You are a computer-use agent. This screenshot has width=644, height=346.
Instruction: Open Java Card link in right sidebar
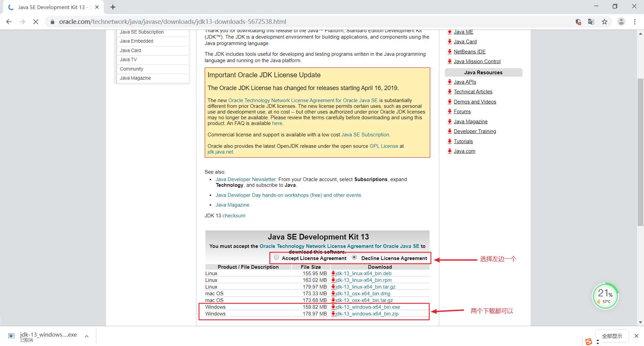point(465,42)
